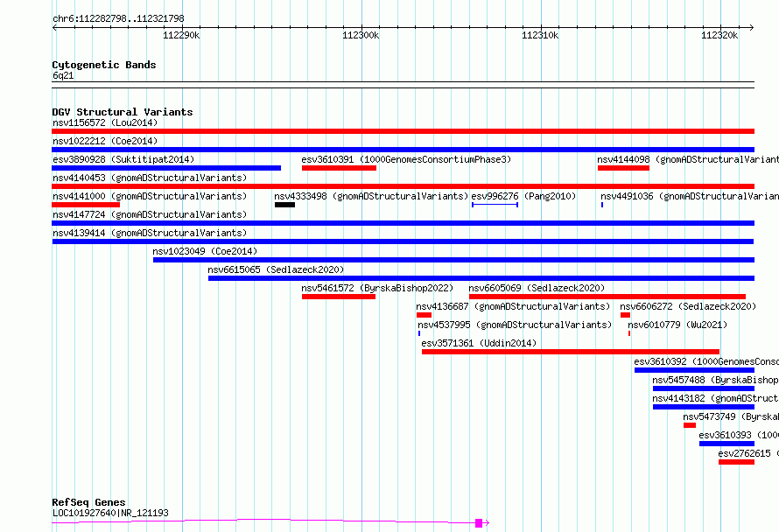Click the tiny nsv4491036 blue marker
This screenshot has height=532, width=779.
click(x=602, y=205)
